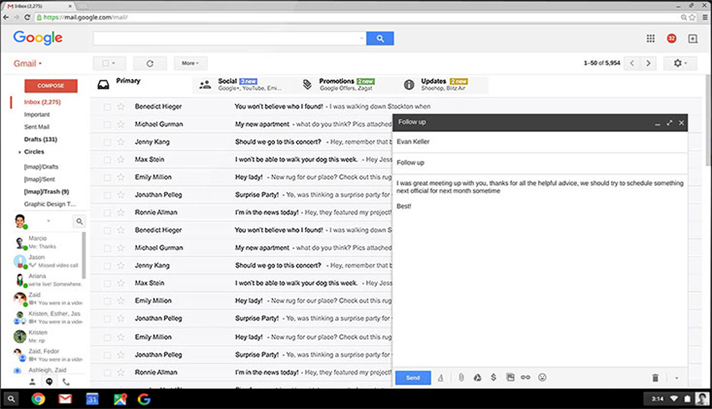
Task: Star the first Jonathan Peleg email
Action: pyautogui.click(x=121, y=195)
